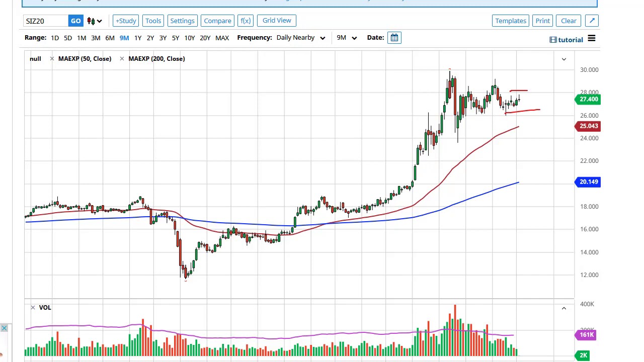Select the 3Y range
Screen dimensions: 644x362
point(163,38)
